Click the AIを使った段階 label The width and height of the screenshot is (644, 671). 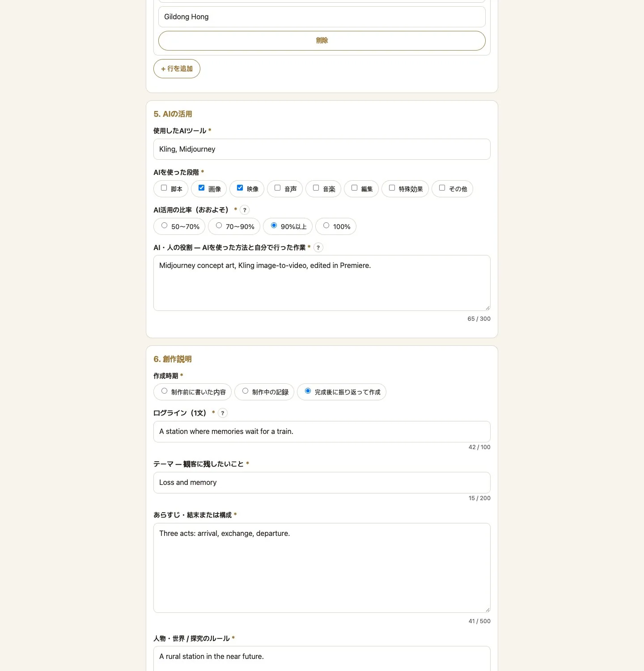pyautogui.click(x=176, y=172)
